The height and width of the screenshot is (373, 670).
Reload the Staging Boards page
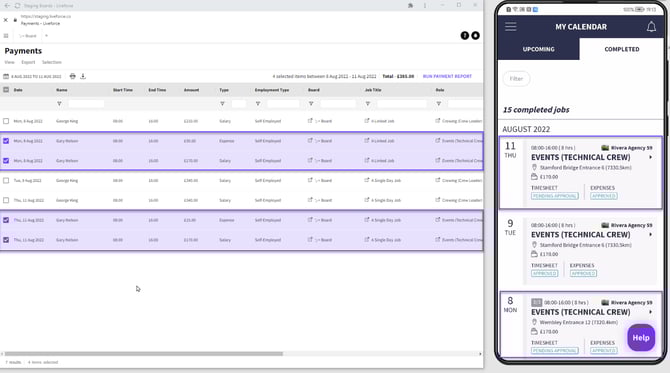18,6
